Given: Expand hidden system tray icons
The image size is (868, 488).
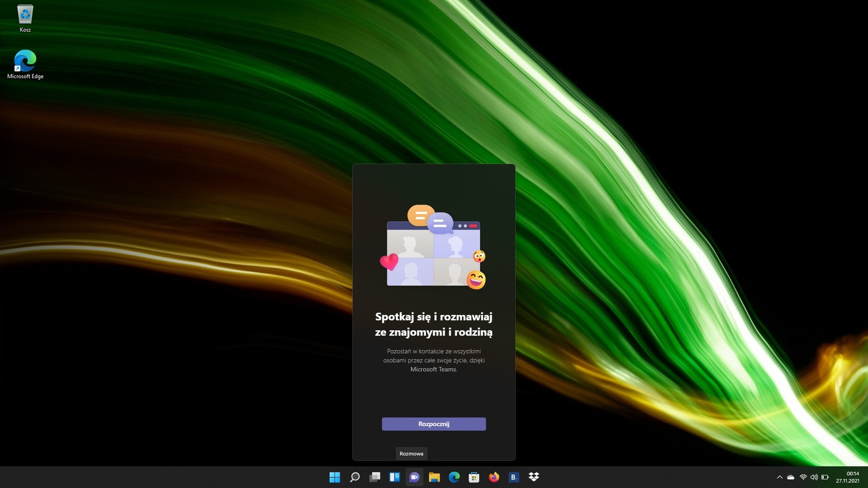Looking at the screenshot, I should pyautogui.click(x=780, y=478).
